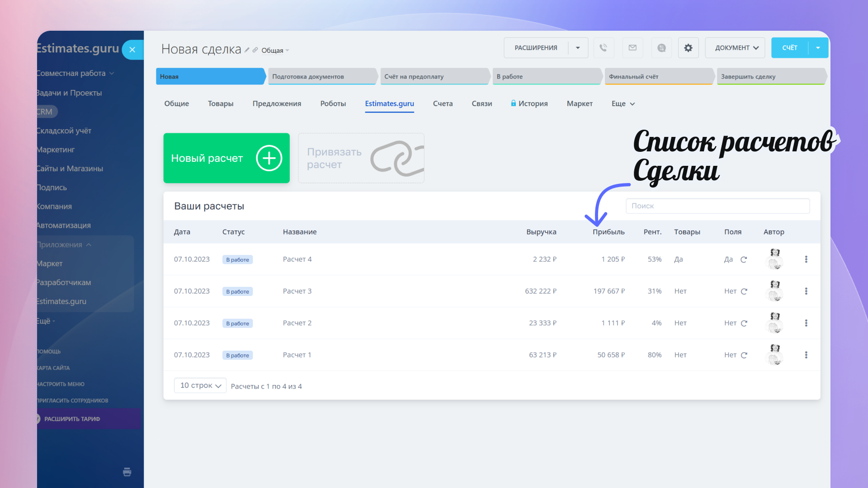
Task: Close the Estimates.guru side panel
Action: pos(132,50)
